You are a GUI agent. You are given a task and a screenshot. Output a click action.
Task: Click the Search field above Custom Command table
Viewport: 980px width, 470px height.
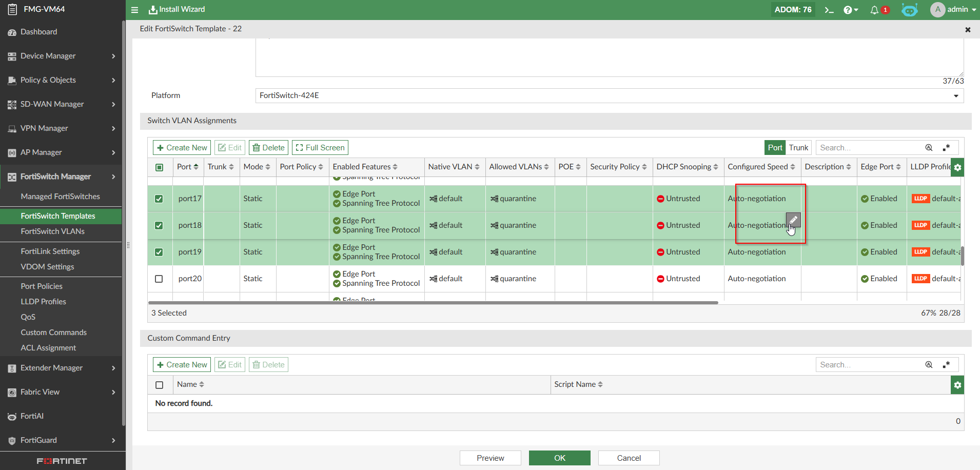pyautogui.click(x=872, y=364)
